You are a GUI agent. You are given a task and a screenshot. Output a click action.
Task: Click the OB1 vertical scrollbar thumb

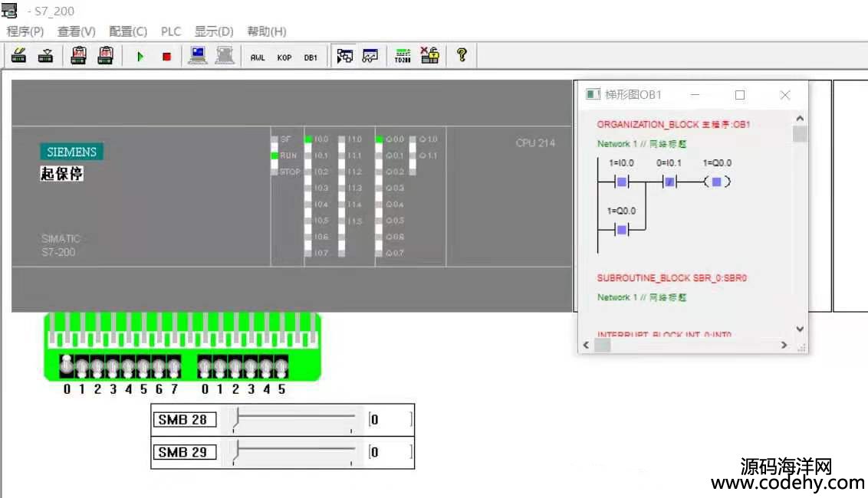point(799,134)
